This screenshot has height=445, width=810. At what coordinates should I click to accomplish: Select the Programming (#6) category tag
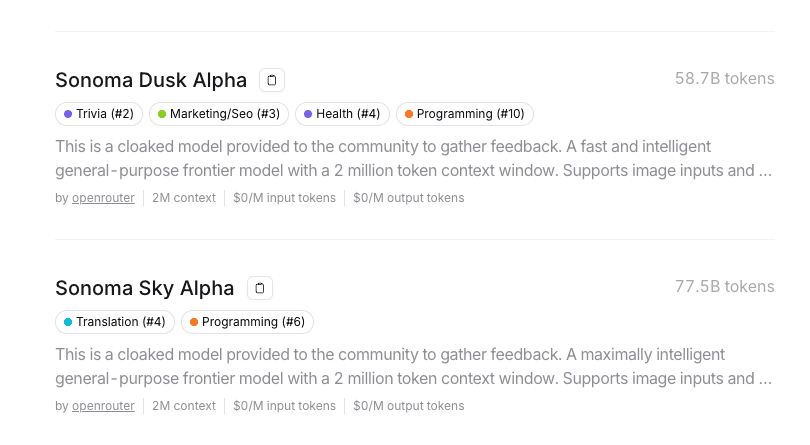pos(247,322)
